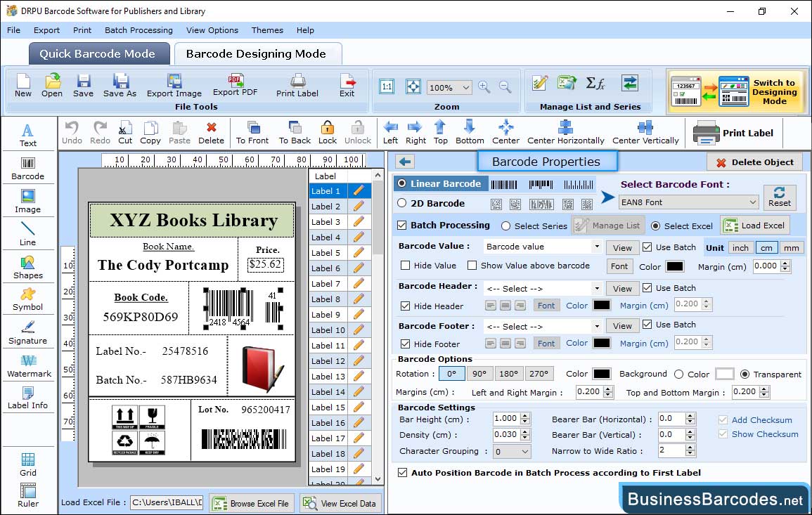
Task: Uncheck the Hide Header checkbox
Action: tap(406, 306)
